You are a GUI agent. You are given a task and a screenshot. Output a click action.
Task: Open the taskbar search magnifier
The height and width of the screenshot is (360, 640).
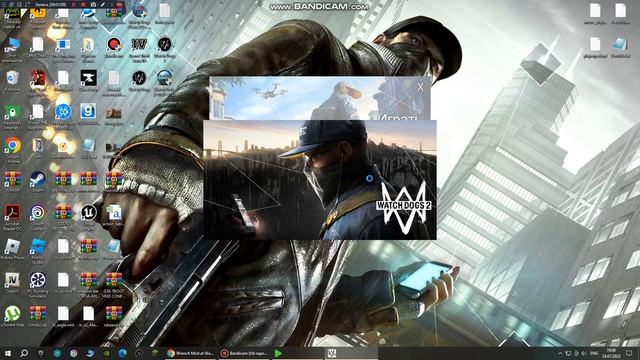(24, 353)
